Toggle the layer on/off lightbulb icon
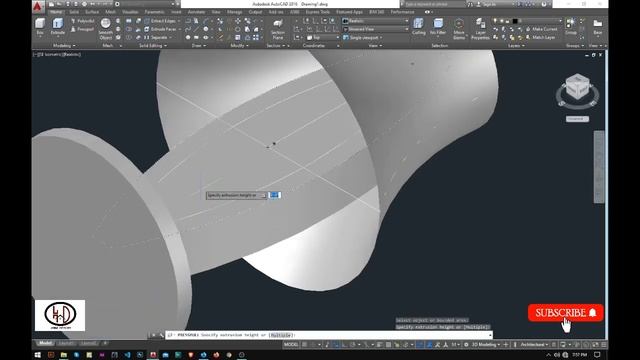 click(496, 21)
